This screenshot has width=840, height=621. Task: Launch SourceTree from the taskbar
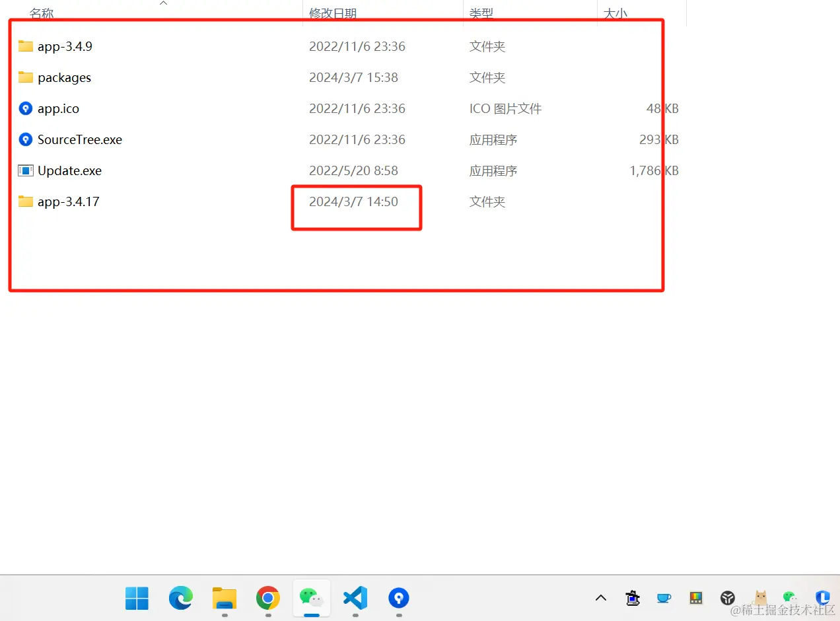click(398, 599)
